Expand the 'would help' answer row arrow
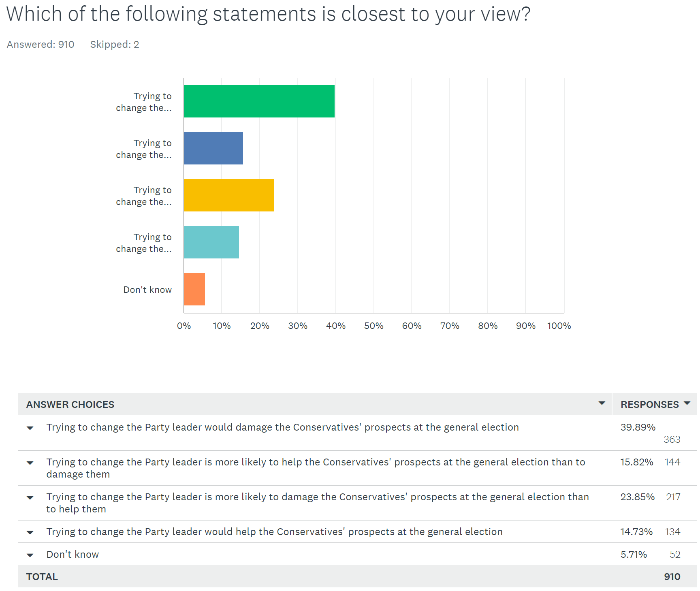The height and width of the screenshot is (591, 700). click(30, 532)
